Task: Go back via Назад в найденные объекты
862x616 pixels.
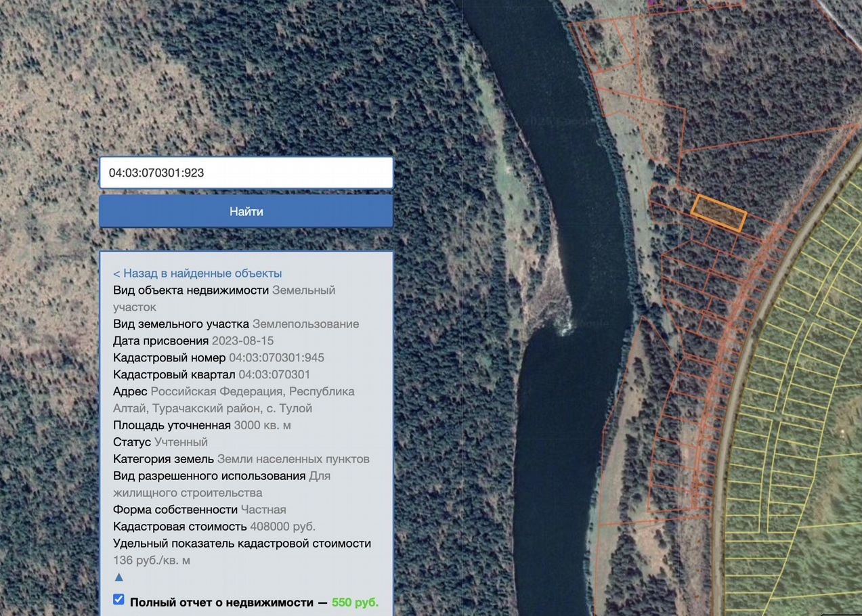Action: pyautogui.click(x=197, y=273)
